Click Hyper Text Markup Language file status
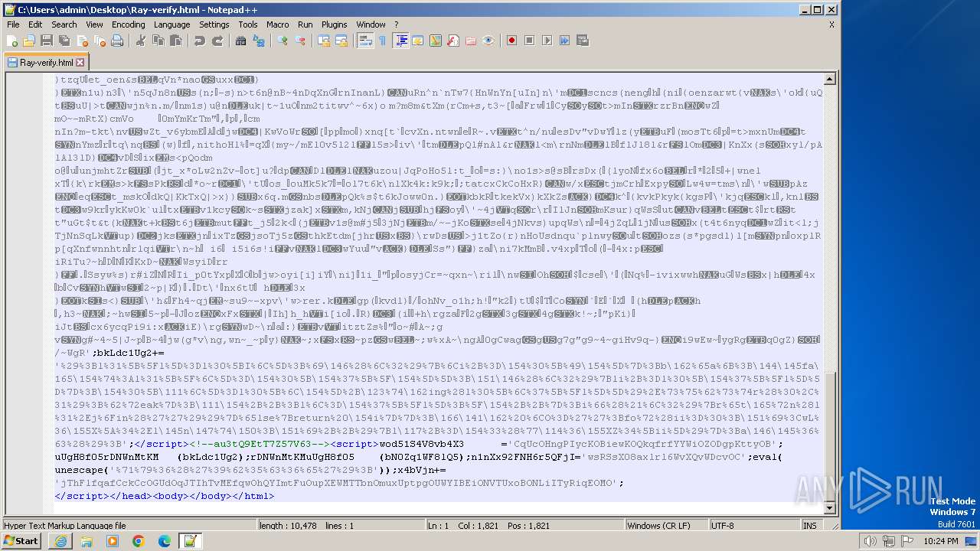This screenshot has width=980, height=551. point(129,526)
